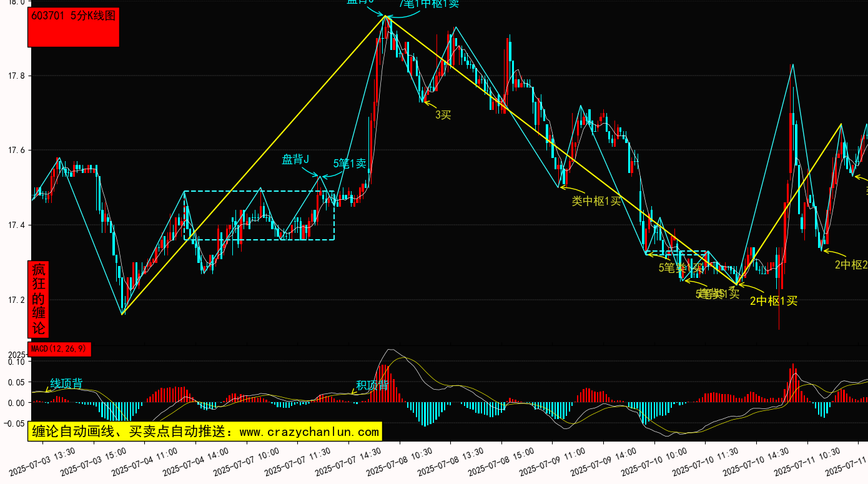Click the 603701 5分K线图 title box

click(x=74, y=27)
